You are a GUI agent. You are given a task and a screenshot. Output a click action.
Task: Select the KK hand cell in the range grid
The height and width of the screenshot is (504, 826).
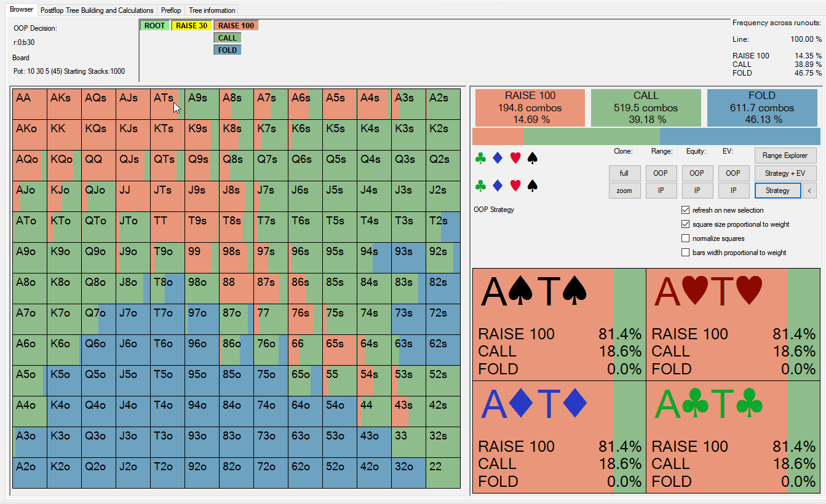(64, 135)
